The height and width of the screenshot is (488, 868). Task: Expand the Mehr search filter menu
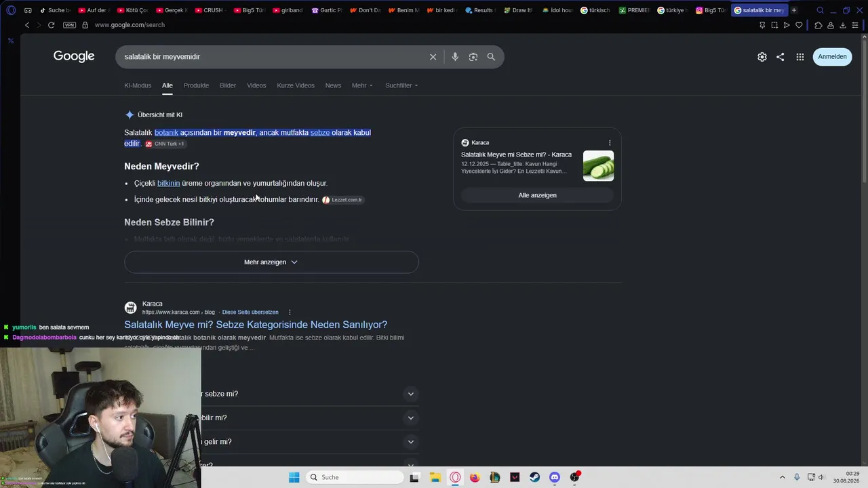[362, 85]
